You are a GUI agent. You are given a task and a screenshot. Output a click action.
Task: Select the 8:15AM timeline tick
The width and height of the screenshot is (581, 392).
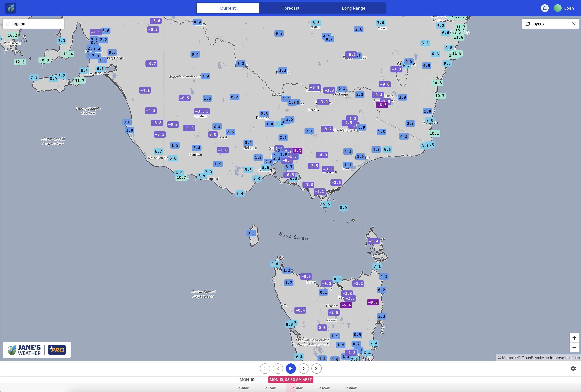click(270, 388)
